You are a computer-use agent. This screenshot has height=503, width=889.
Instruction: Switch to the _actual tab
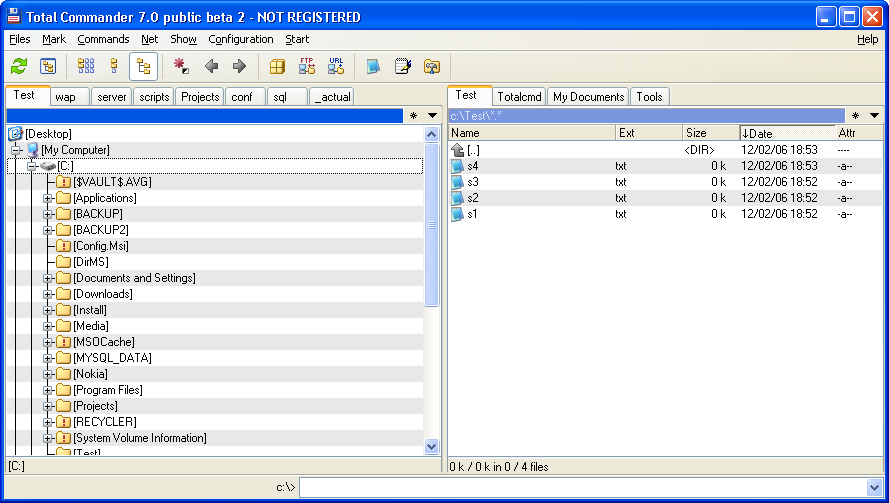(332, 97)
